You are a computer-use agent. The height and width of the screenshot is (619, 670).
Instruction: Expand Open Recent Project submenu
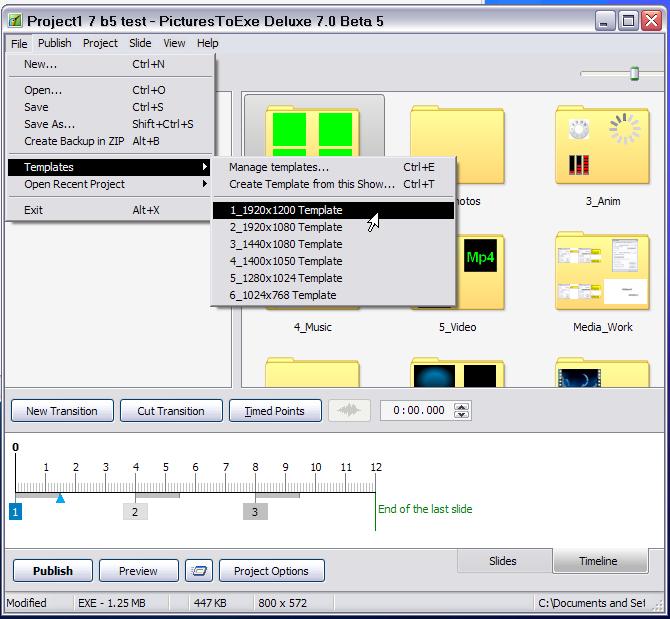[110, 184]
